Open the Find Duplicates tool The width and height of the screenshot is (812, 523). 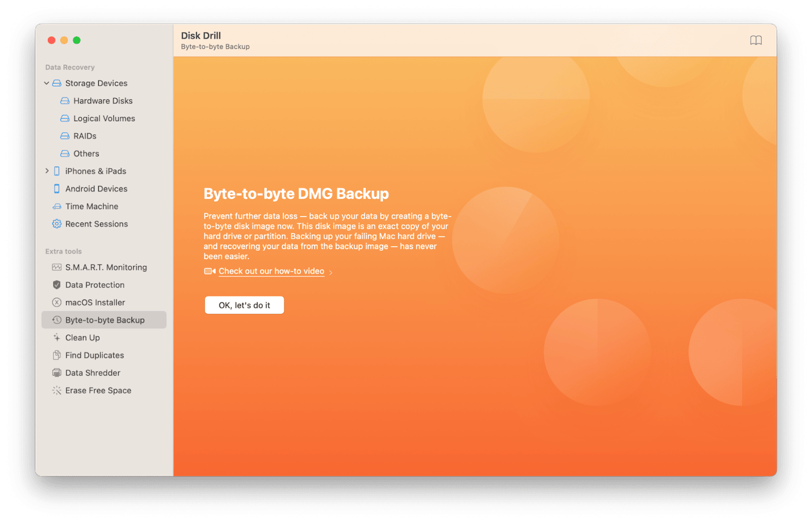pos(95,355)
